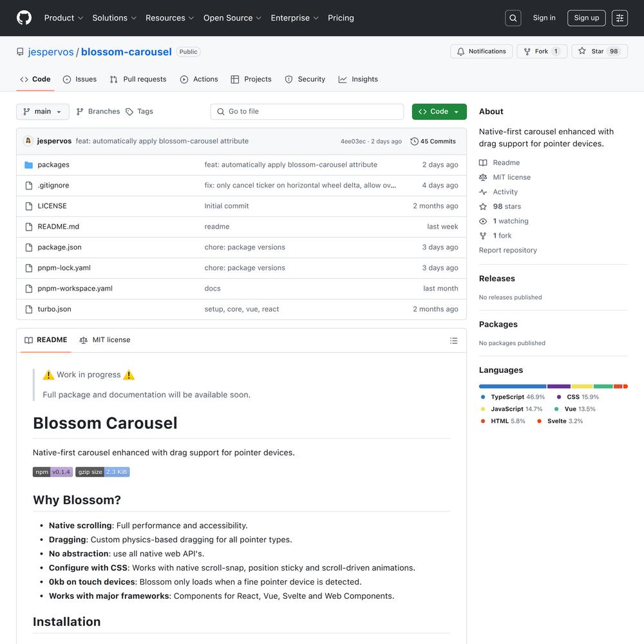The image size is (644, 644).
Task: Click the Notifications bell icon
Action: pyautogui.click(x=461, y=52)
